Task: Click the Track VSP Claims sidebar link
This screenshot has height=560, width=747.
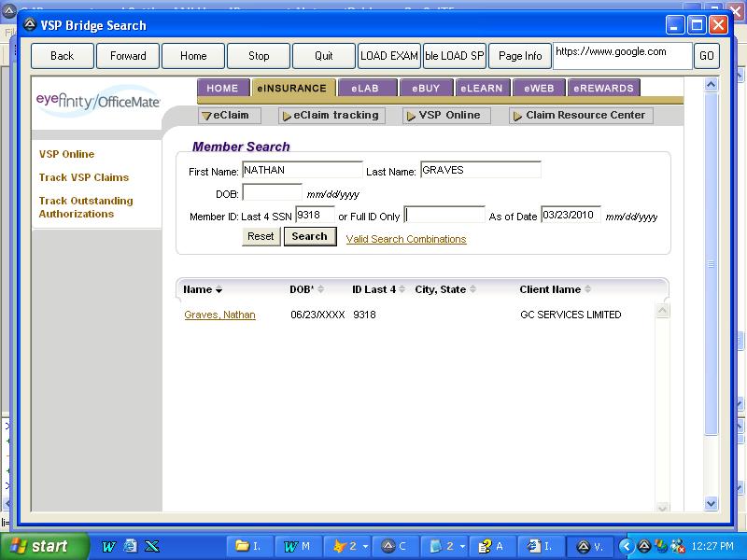Action: (x=84, y=177)
